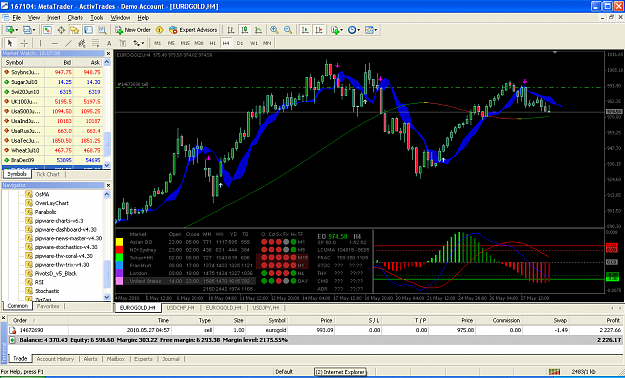Zoom out of the chart
The height and width of the screenshot is (378, 625).
coord(288,30)
